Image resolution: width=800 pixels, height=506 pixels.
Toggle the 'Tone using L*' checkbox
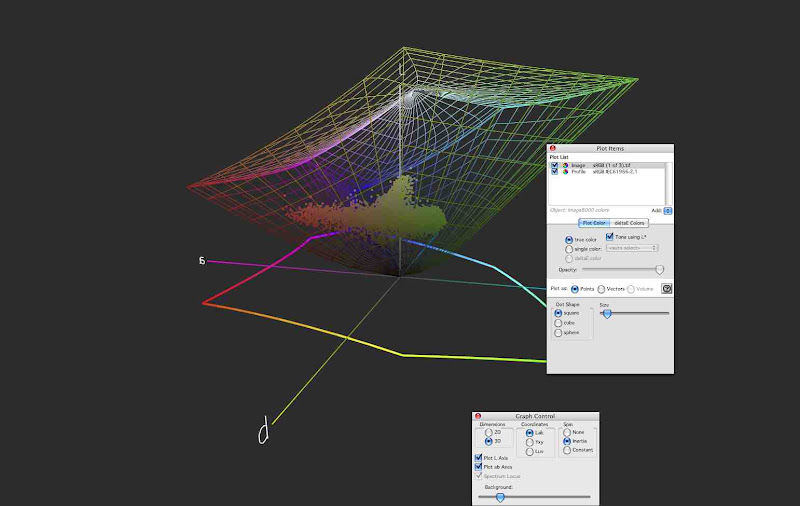point(609,237)
